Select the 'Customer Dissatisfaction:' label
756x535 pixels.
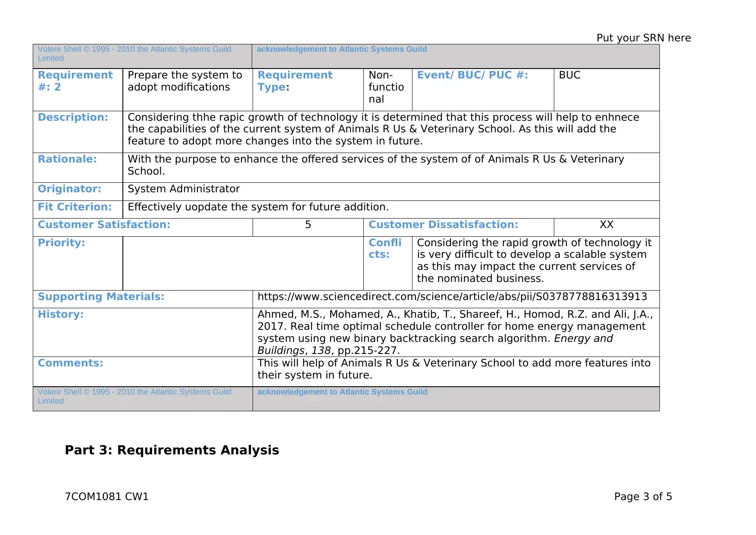click(443, 225)
